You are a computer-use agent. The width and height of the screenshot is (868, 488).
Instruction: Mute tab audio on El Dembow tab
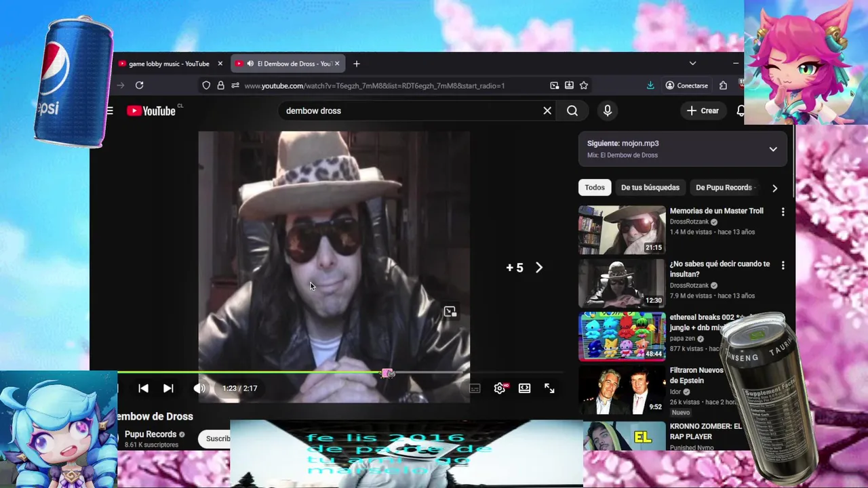pos(250,64)
